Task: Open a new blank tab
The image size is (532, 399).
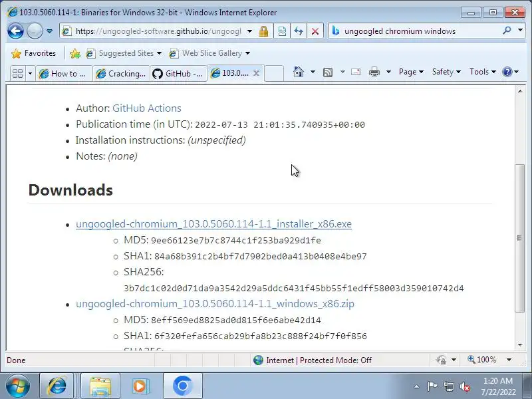Action: pyautogui.click(x=274, y=73)
